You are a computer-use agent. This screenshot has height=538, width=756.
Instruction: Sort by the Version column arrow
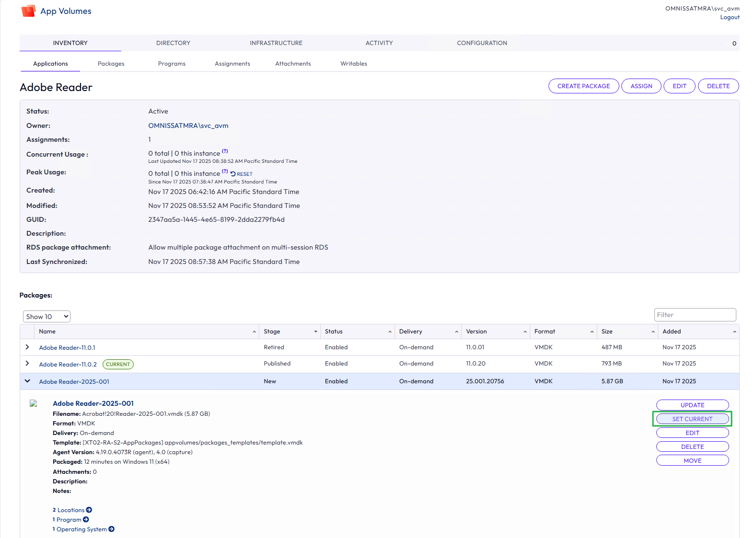tap(525, 332)
